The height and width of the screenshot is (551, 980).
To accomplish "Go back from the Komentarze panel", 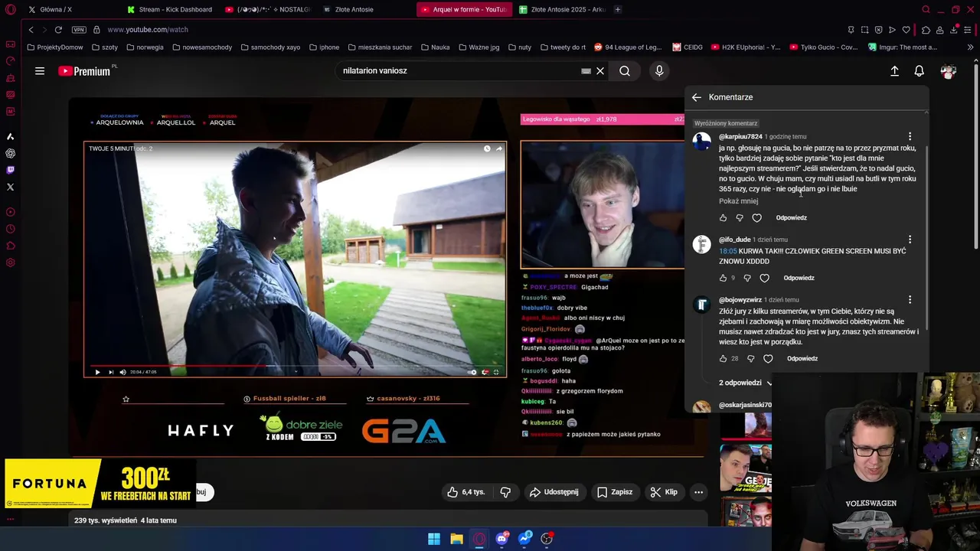I will tap(696, 97).
